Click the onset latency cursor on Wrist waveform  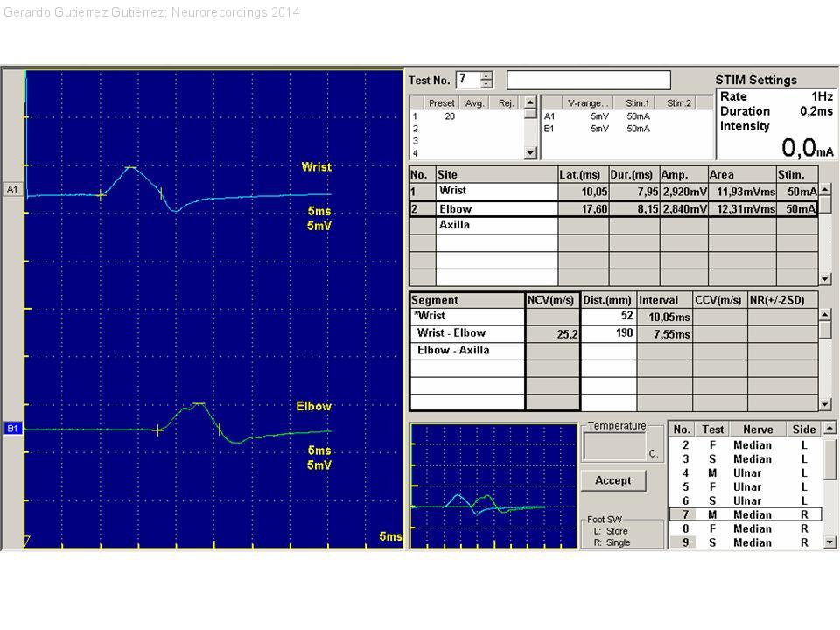tap(101, 195)
